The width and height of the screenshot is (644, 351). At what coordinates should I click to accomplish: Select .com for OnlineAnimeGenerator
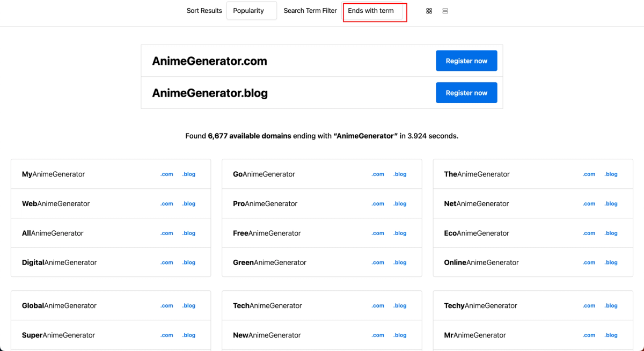click(x=589, y=263)
